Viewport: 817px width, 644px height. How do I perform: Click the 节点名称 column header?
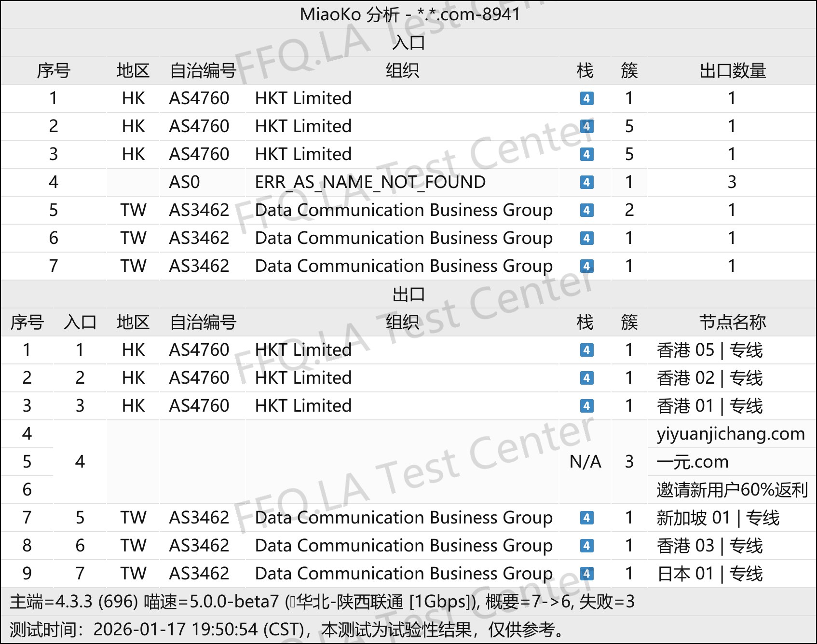pos(732,322)
